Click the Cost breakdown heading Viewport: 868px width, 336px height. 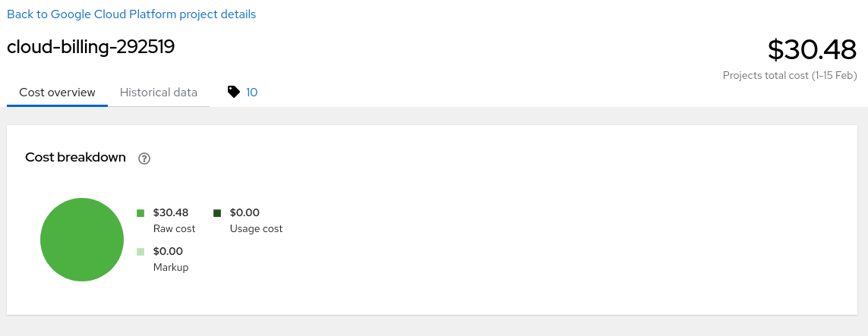click(75, 157)
